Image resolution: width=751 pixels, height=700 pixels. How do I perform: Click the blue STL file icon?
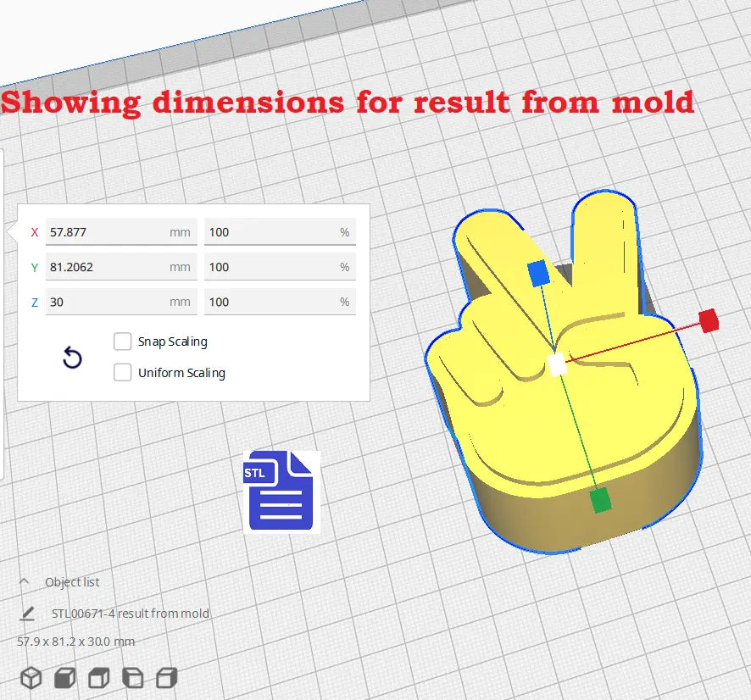point(279,491)
